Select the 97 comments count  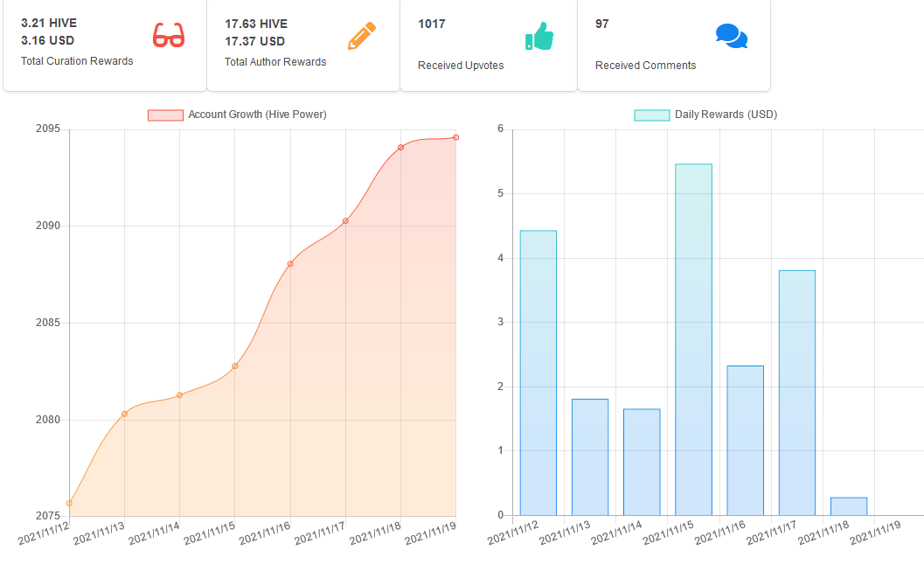601,24
